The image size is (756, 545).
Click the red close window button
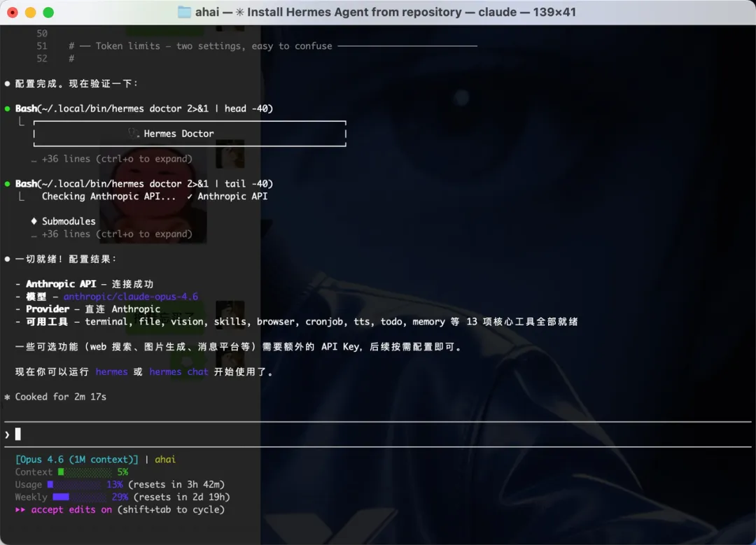(x=13, y=13)
